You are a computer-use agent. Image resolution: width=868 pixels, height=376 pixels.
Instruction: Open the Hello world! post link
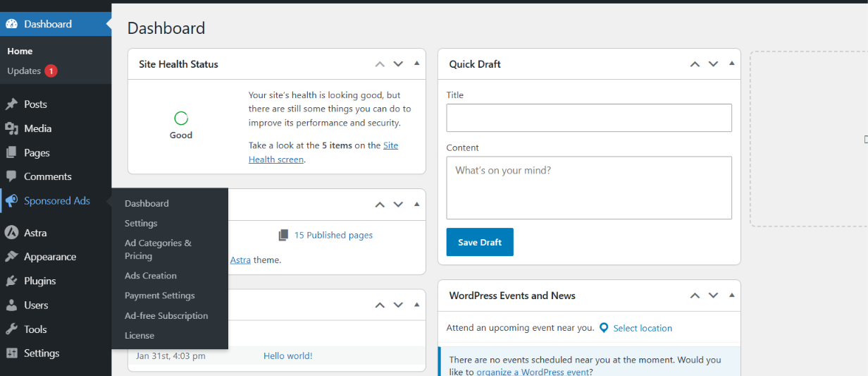tap(287, 356)
